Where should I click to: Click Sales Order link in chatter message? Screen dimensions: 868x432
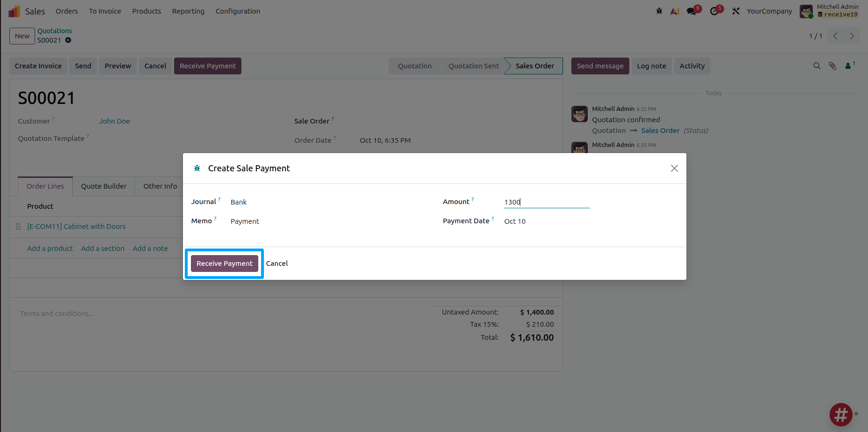(660, 131)
